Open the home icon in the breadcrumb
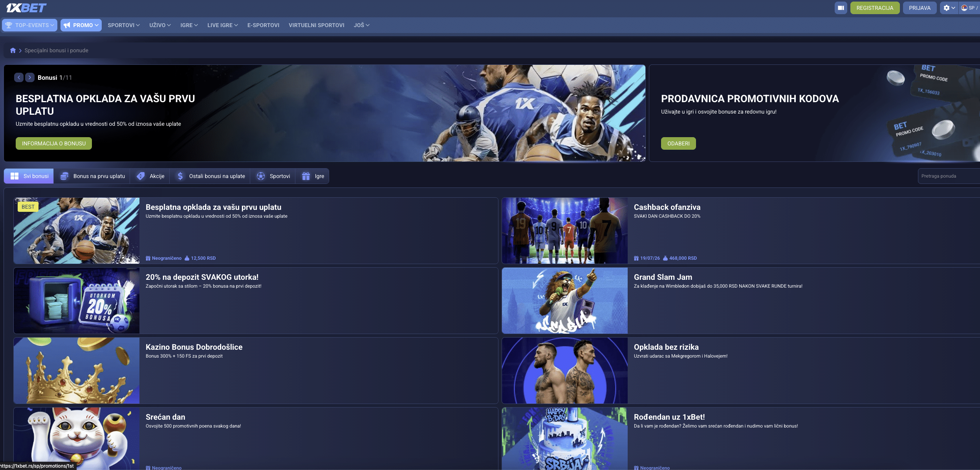This screenshot has height=470, width=980. (x=13, y=50)
